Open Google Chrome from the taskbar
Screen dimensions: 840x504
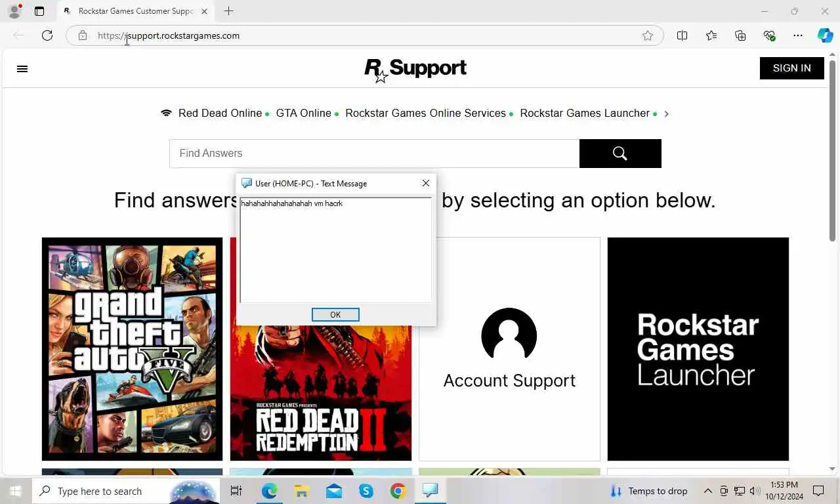tap(398, 491)
